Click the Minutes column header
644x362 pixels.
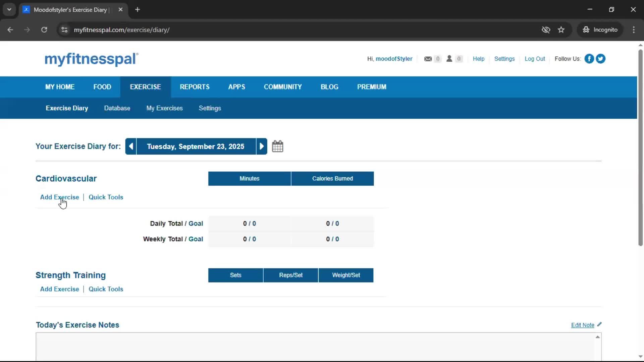[250, 179]
